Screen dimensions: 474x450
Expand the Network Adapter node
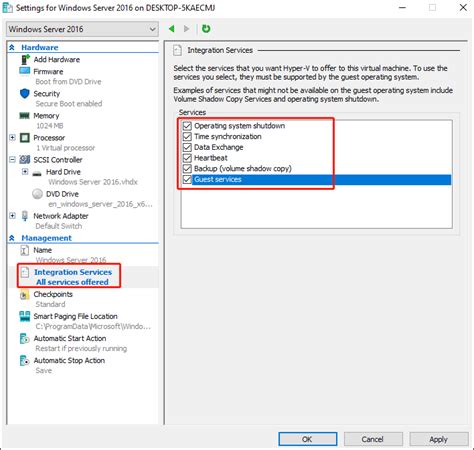pos(12,215)
